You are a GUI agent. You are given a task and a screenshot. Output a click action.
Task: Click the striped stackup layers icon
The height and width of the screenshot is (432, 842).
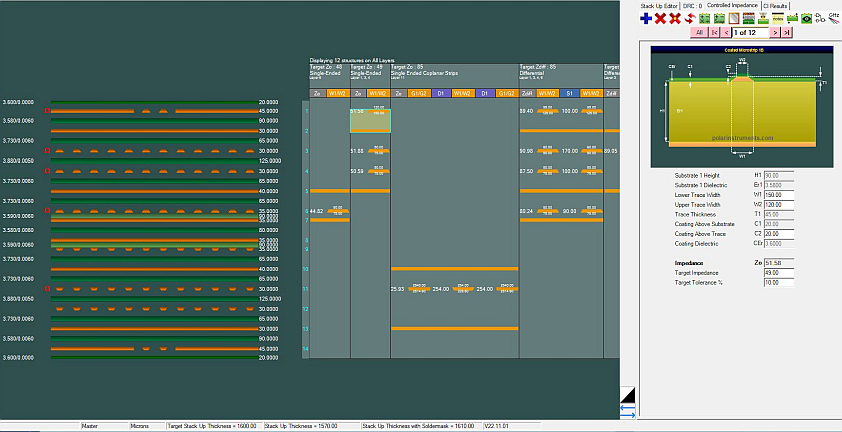tap(748, 19)
